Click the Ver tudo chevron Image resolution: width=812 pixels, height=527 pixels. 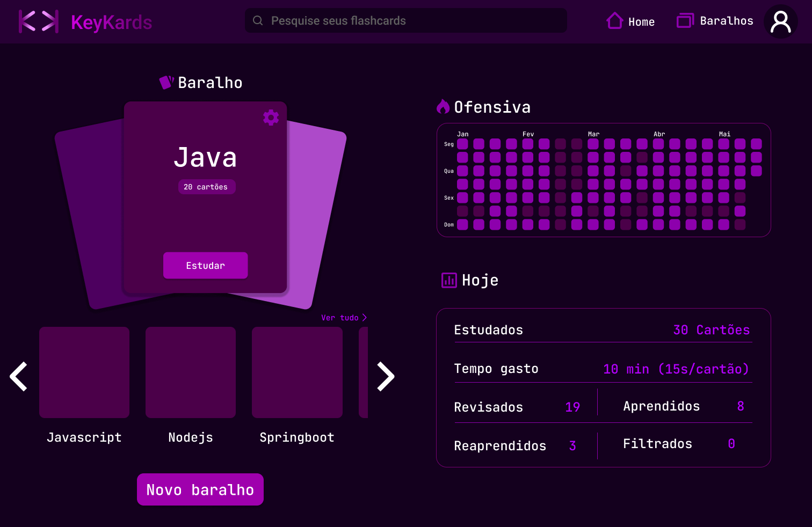[x=365, y=318]
